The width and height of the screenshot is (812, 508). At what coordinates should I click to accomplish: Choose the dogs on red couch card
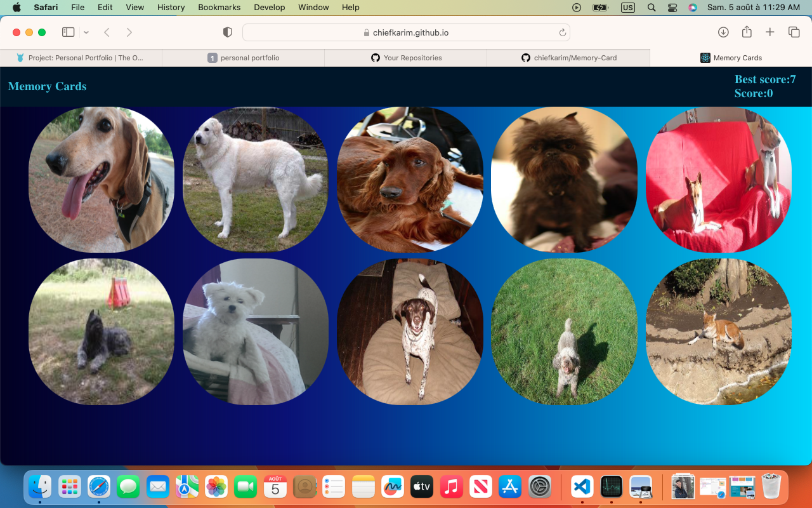click(718, 180)
